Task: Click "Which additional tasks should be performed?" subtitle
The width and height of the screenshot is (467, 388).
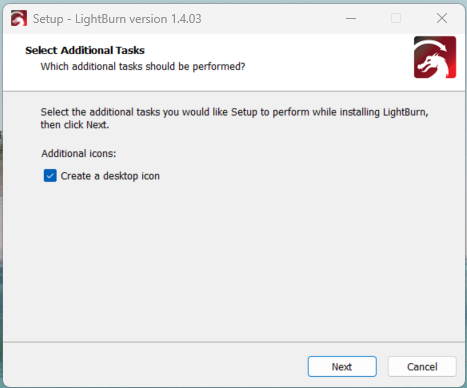Action: click(x=143, y=67)
